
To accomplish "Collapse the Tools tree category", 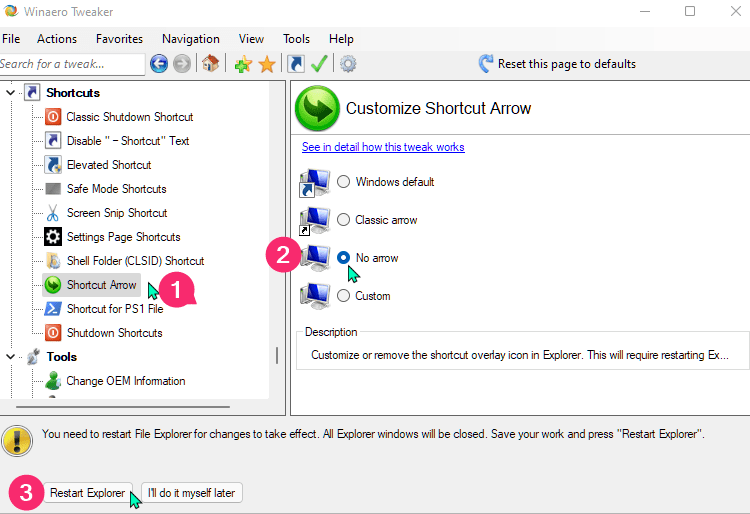I will [11, 356].
